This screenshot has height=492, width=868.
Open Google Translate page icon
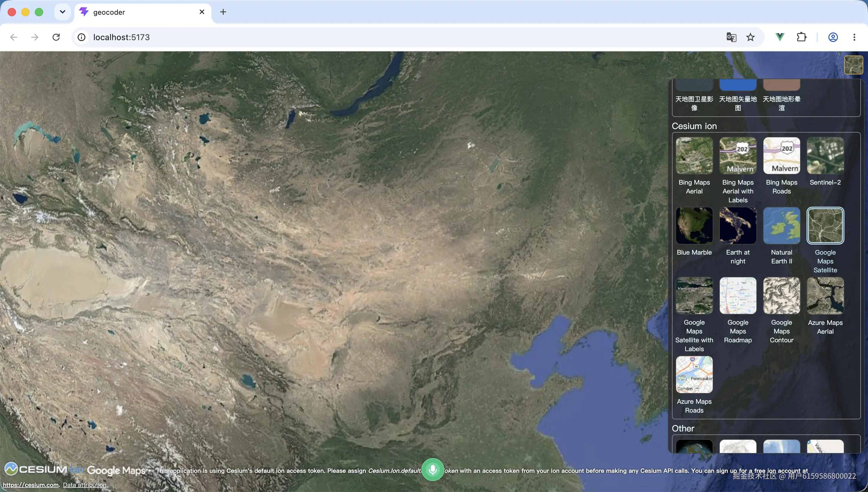[731, 37]
